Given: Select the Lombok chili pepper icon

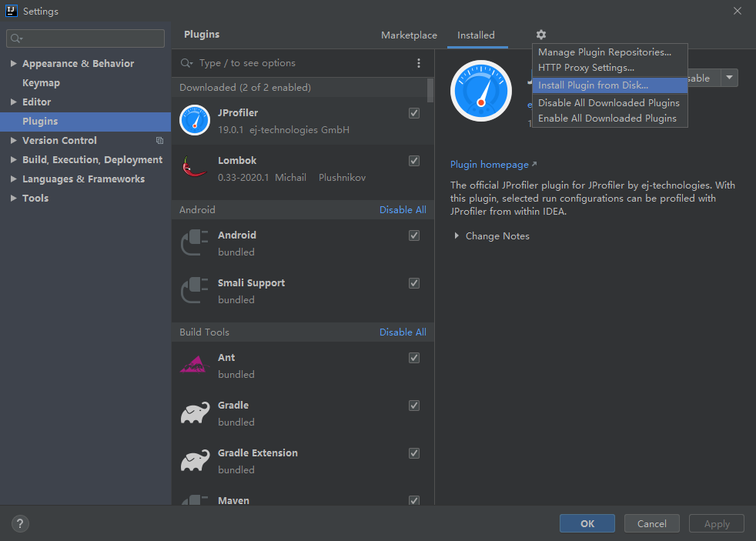Looking at the screenshot, I should 195,167.
